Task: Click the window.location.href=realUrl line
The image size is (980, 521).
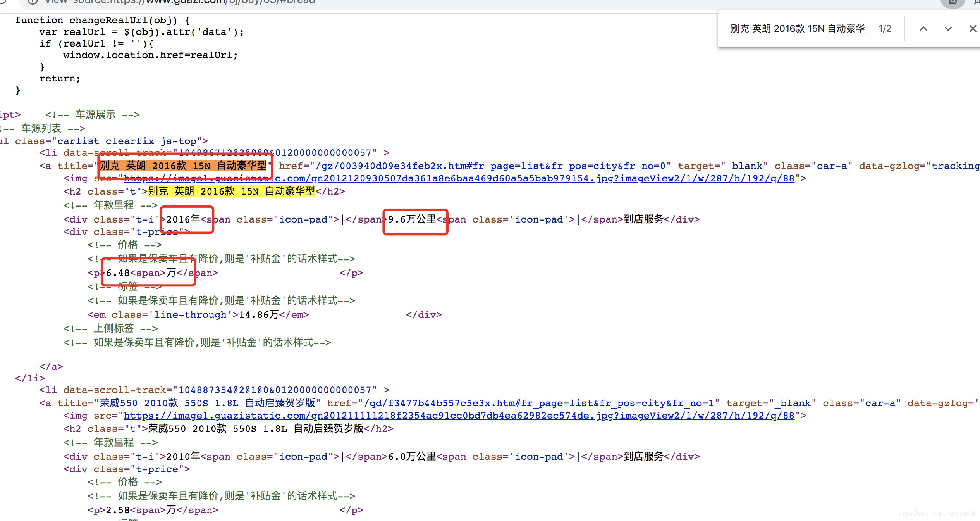Action: (x=151, y=55)
